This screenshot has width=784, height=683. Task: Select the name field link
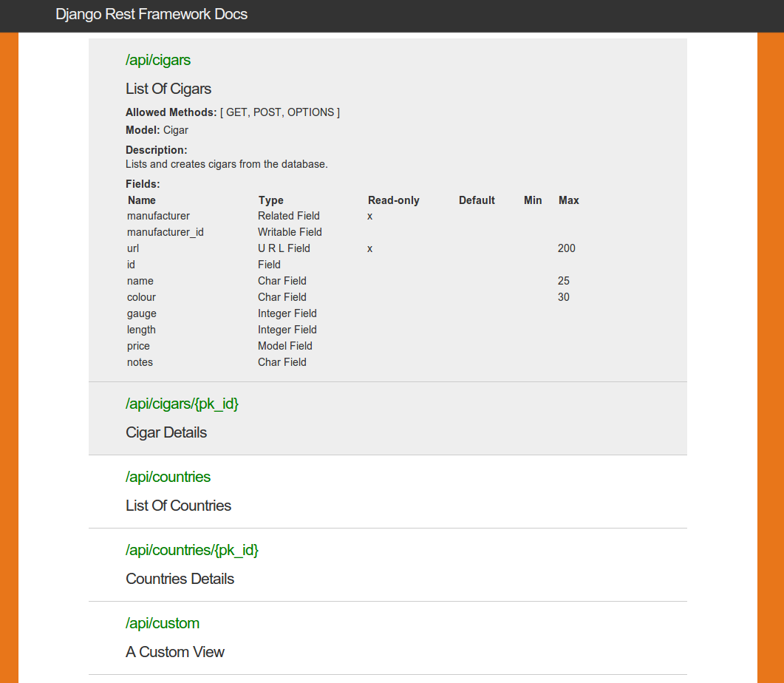click(140, 280)
